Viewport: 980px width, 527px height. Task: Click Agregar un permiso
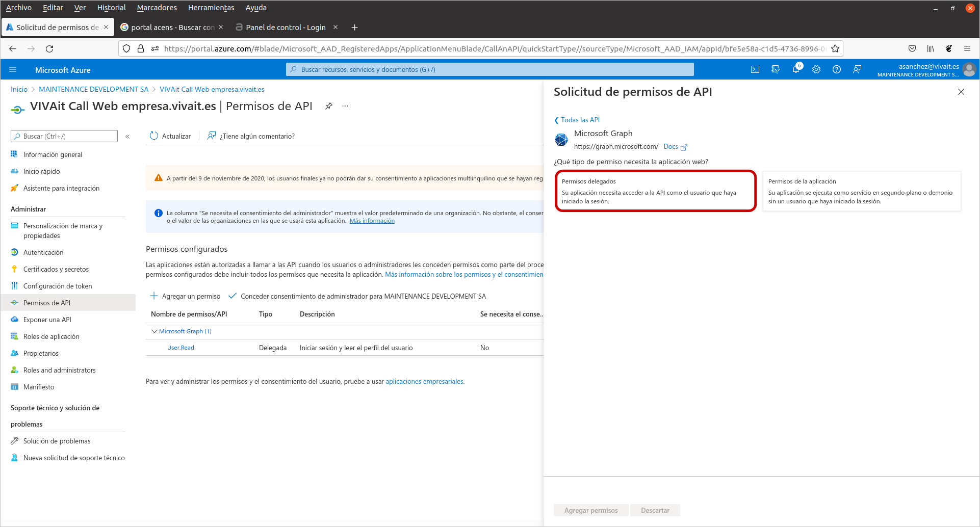coord(186,296)
